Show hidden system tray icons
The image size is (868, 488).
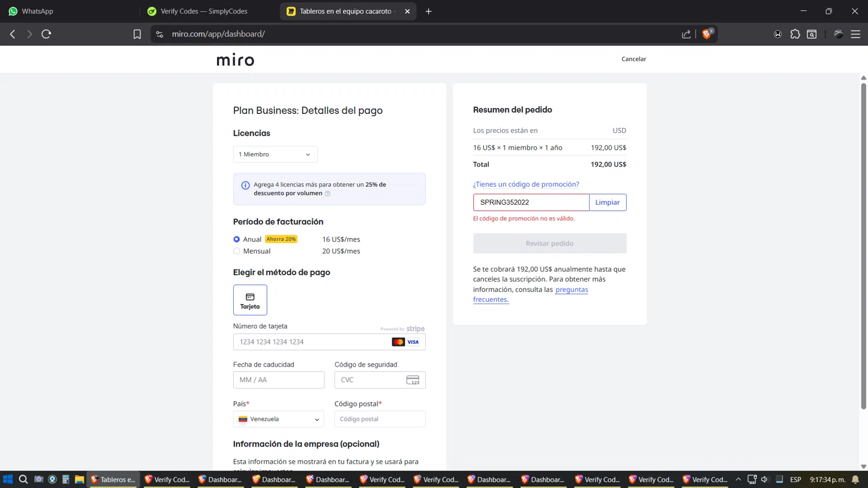738,479
